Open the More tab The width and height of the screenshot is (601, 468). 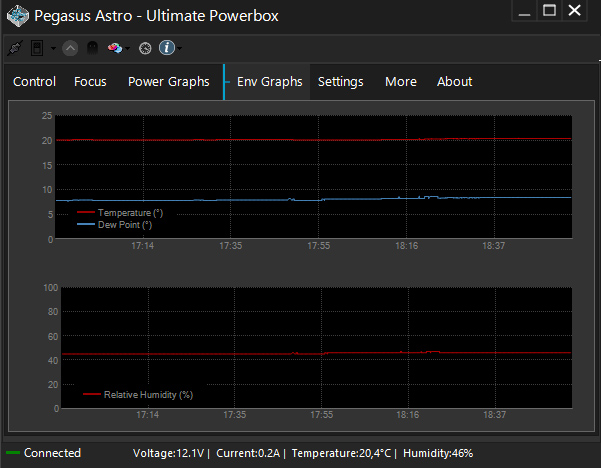pos(401,82)
